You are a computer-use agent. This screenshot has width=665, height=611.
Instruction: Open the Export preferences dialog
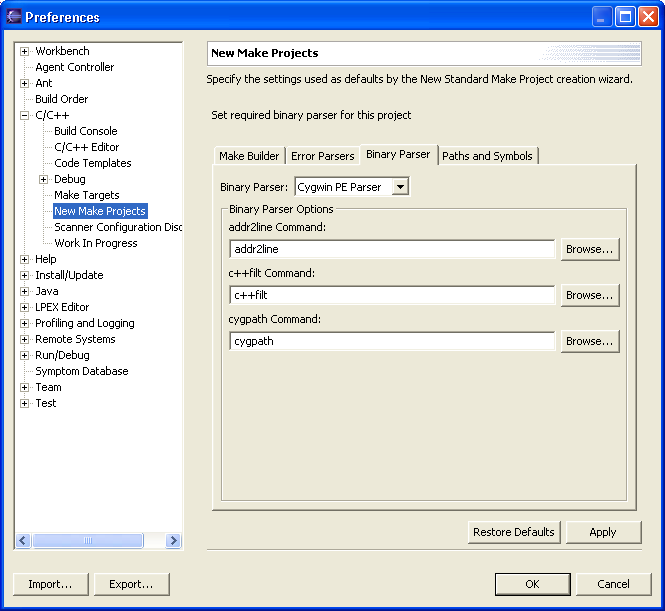tap(131, 584)
